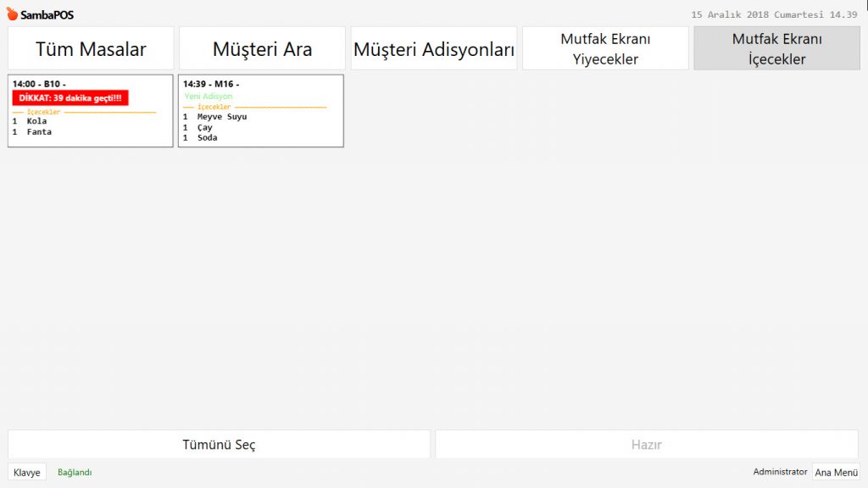
Task: Switch to Müşteri Ara tab
Action: point(262,49)
